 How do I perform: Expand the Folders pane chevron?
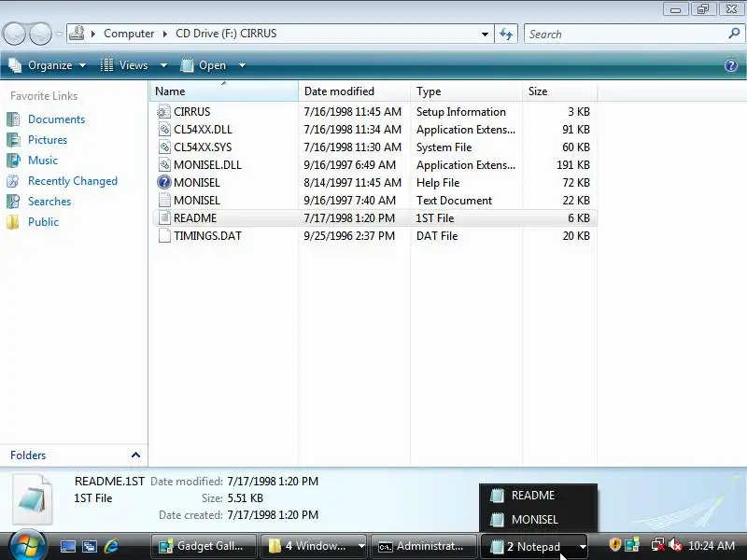click(135, 455)
